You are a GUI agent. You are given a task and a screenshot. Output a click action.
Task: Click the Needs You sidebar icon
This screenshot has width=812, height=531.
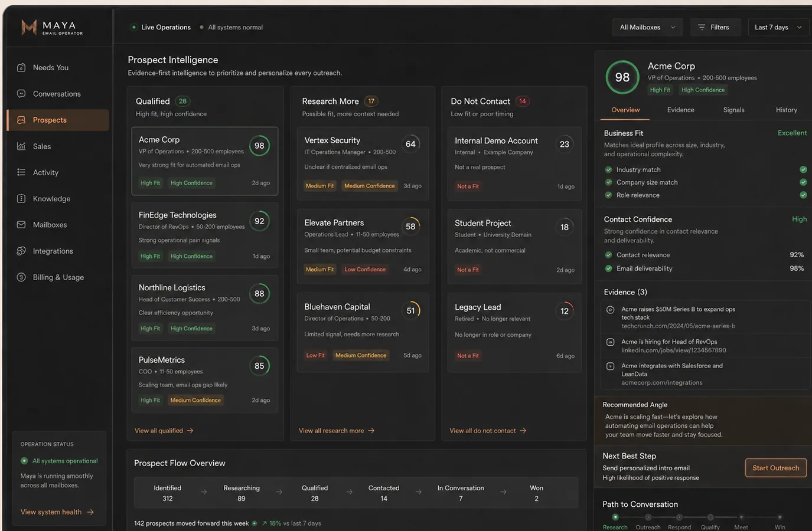[21, 68]
